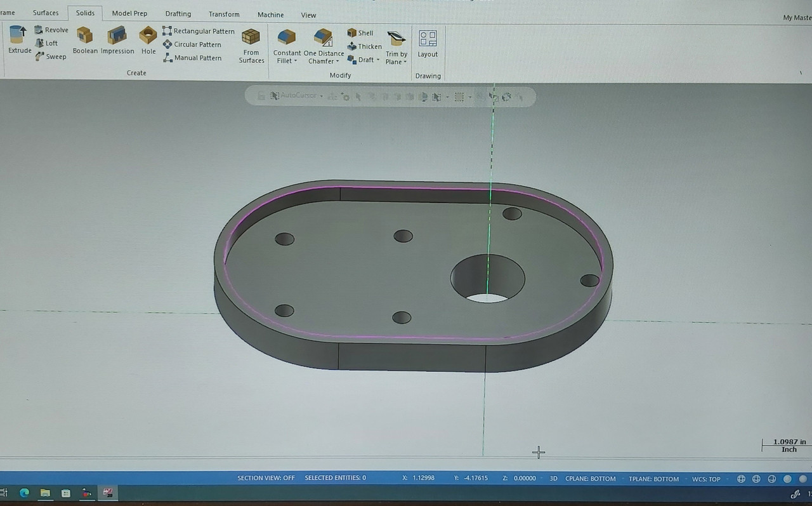Screen dimensions: 812x506
Task: Click the Z depth value 0.00000
Action: click(x=523, y=479)
